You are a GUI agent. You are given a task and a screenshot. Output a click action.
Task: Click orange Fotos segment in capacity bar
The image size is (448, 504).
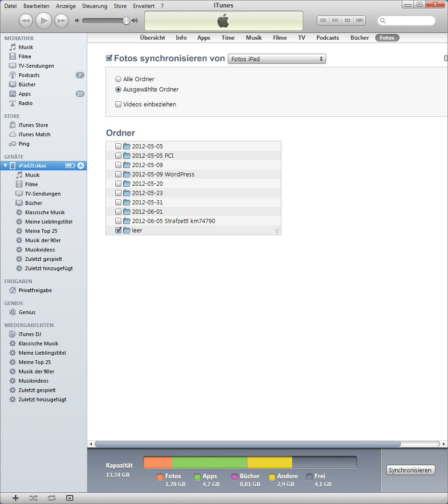coord(157,462)
